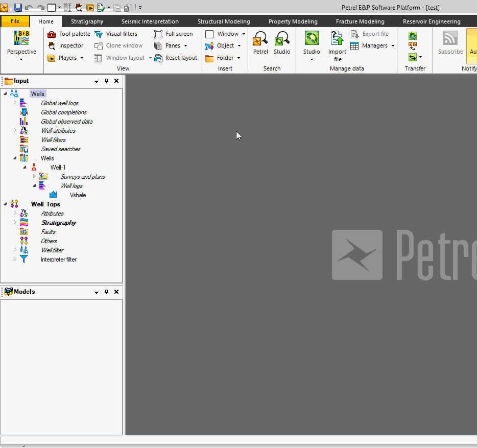Image resolution: width=477 pixels, height=448 pixels.
Task: Click the Redo arrow in quick access toolbar
Action: pos(40,7)
